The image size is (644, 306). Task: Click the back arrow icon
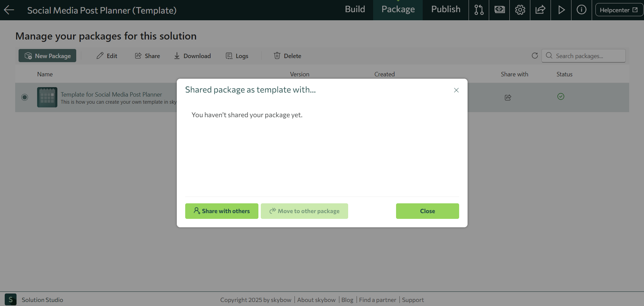click(9, 10)
